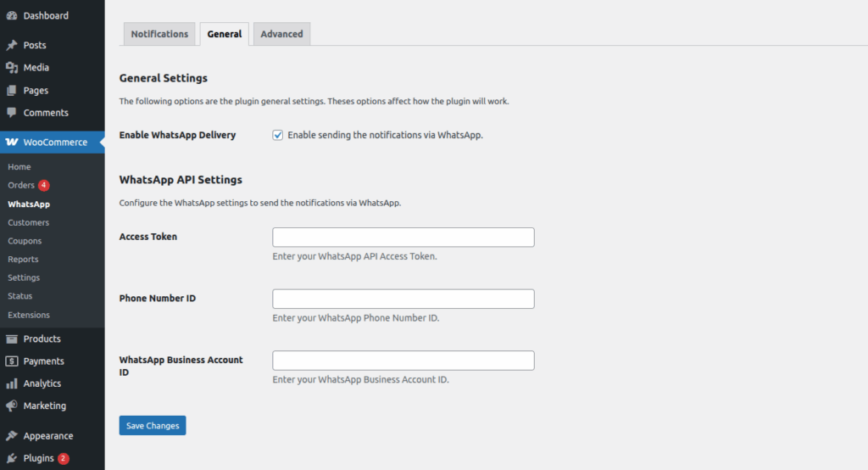The height and width of the screenshot is (470, 868).
Task: Click 'Enter your WhatsApp API Access Token.' hint
Action: 354,256
